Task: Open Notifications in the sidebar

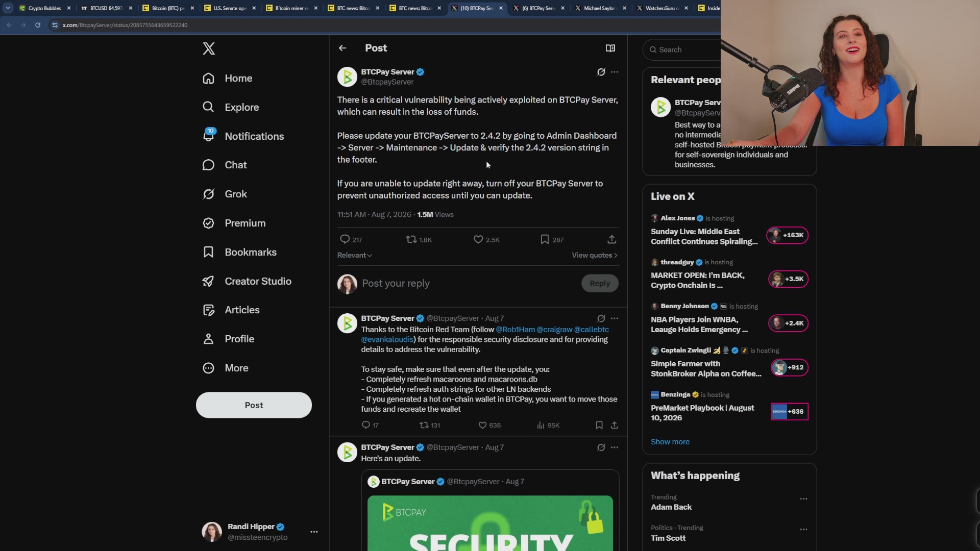Action: coord(243,136)
